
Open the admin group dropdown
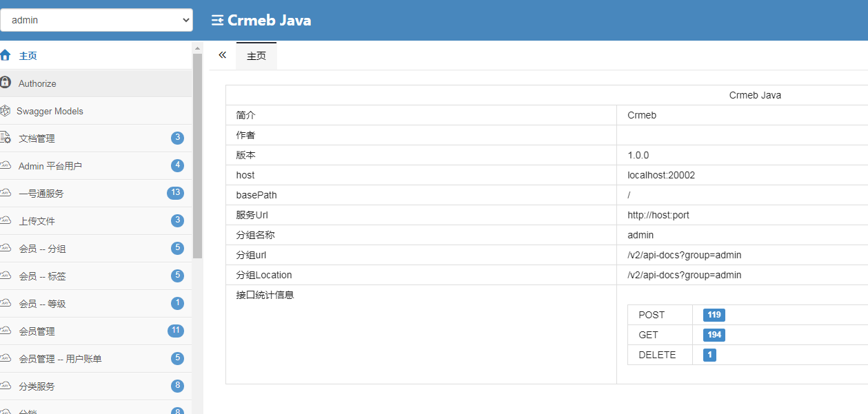pyautogui.click(x=97, y=20)
